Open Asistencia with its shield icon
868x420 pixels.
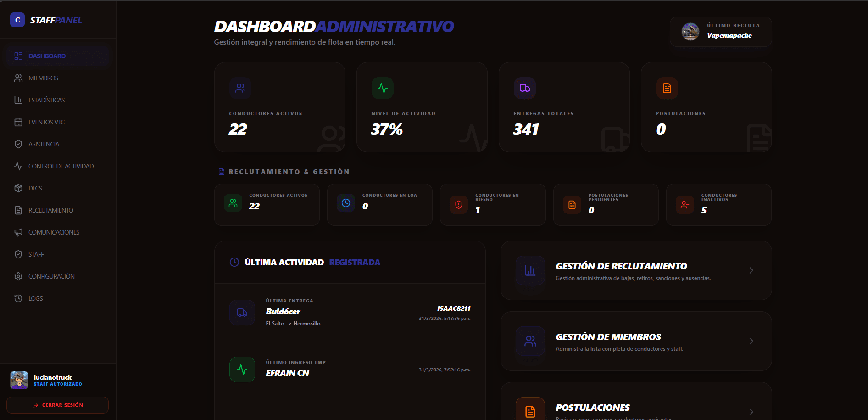18,144
